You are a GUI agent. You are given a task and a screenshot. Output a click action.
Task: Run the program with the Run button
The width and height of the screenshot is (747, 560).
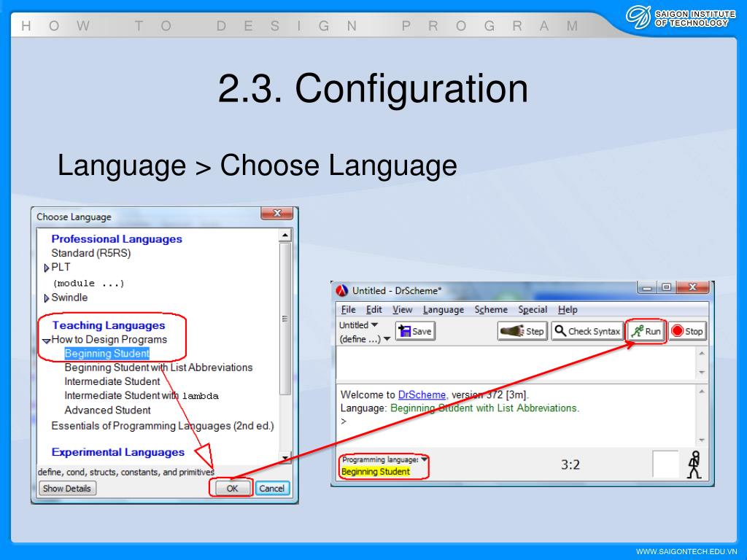[x=646, y=331]
